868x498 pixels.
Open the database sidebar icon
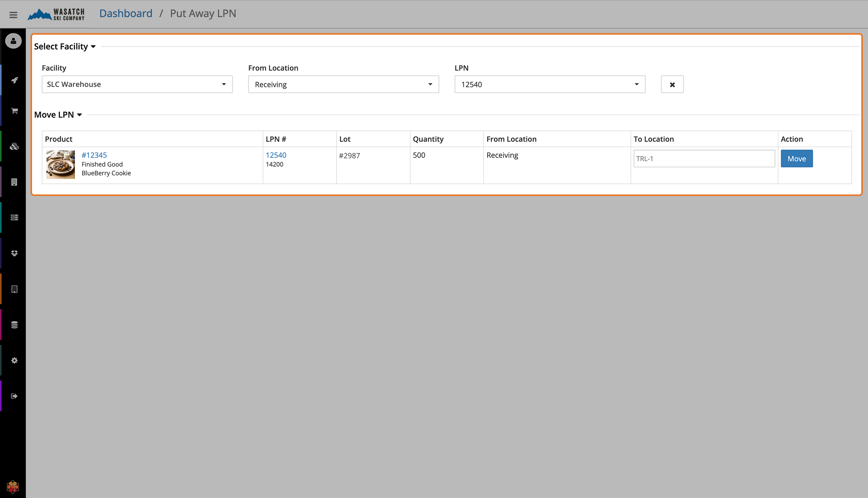14,325
